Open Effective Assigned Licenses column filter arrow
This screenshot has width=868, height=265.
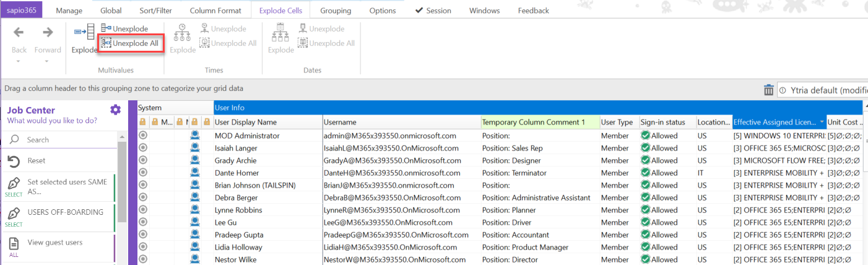coord(822,122)
